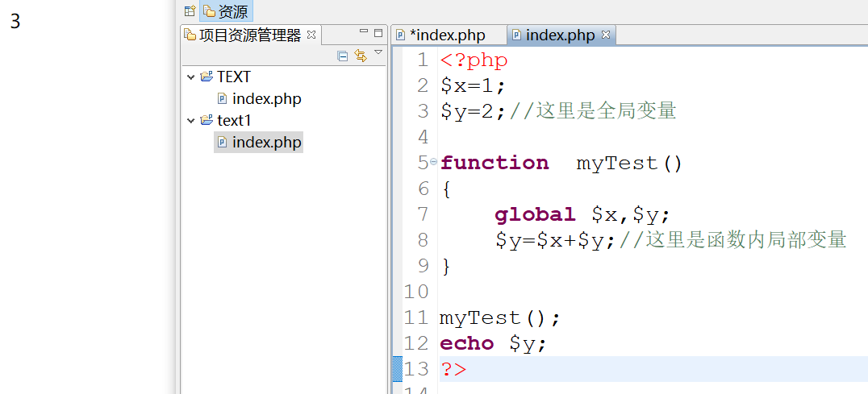The image size is (868, 394).
Task: Click the myTest(); call on line 11
Action: point(500,317)
